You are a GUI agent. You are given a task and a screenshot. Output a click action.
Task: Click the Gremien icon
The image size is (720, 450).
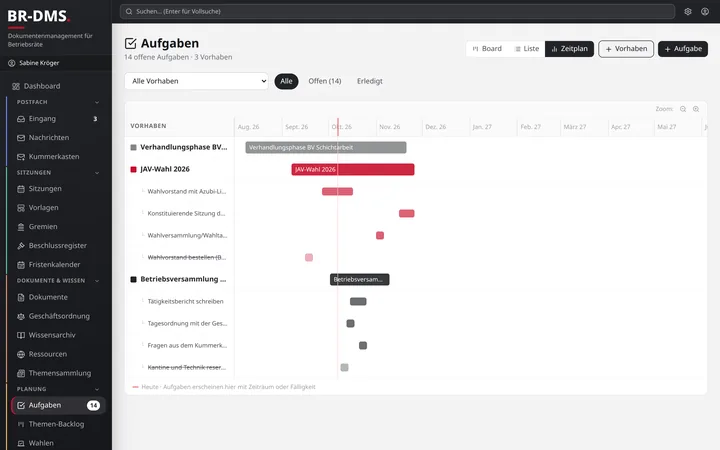tap(21, 227)
